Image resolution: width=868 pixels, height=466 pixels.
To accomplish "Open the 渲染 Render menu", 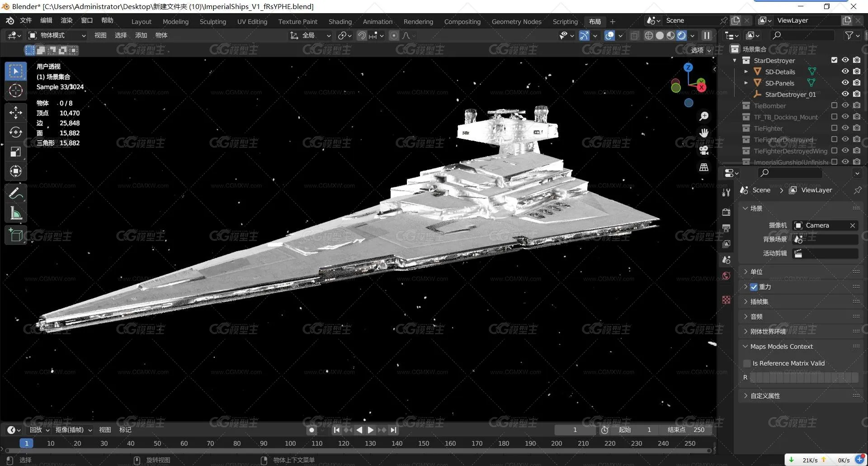I will tap(66, 20).
